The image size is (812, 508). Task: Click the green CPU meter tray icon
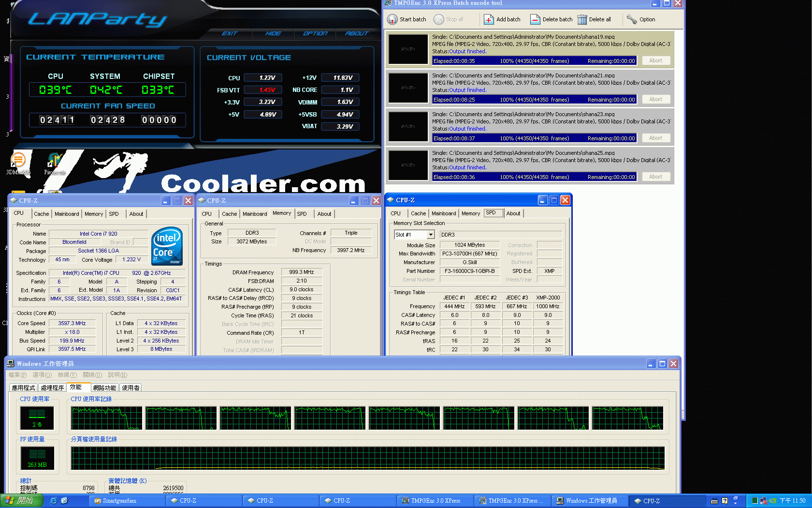[754, 501]
